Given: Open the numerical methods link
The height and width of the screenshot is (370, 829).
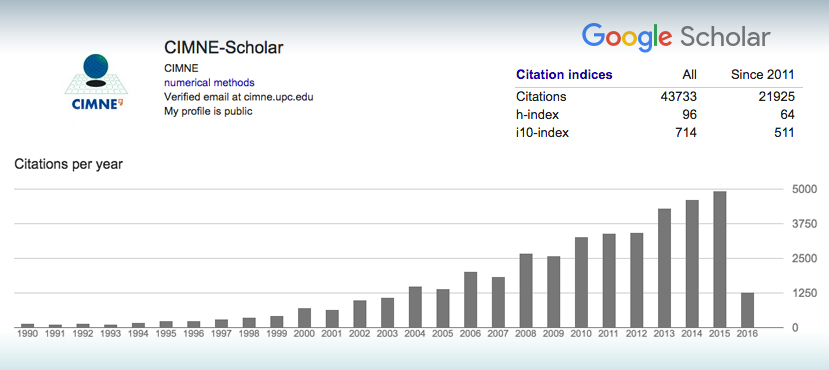Looking at the screenshot, I should pyautogui.click(x=209, y=83).
